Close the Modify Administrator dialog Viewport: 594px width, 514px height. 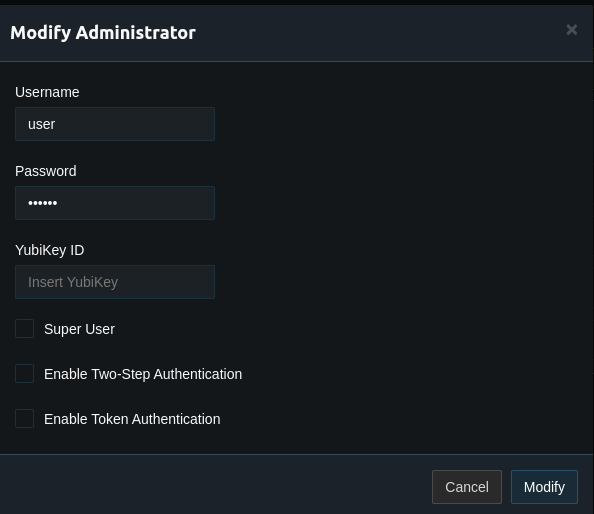[x=572, y=30]
